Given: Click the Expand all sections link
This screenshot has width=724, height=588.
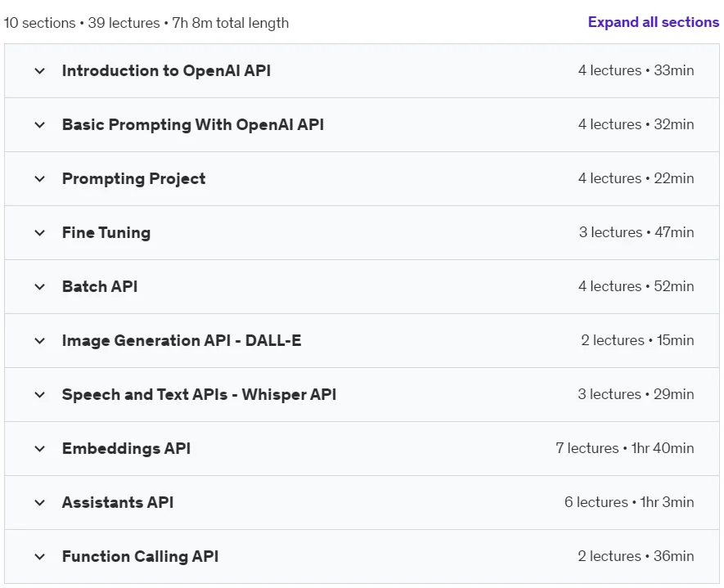Looking at the screenshot, I should click(x=654, y=22).
